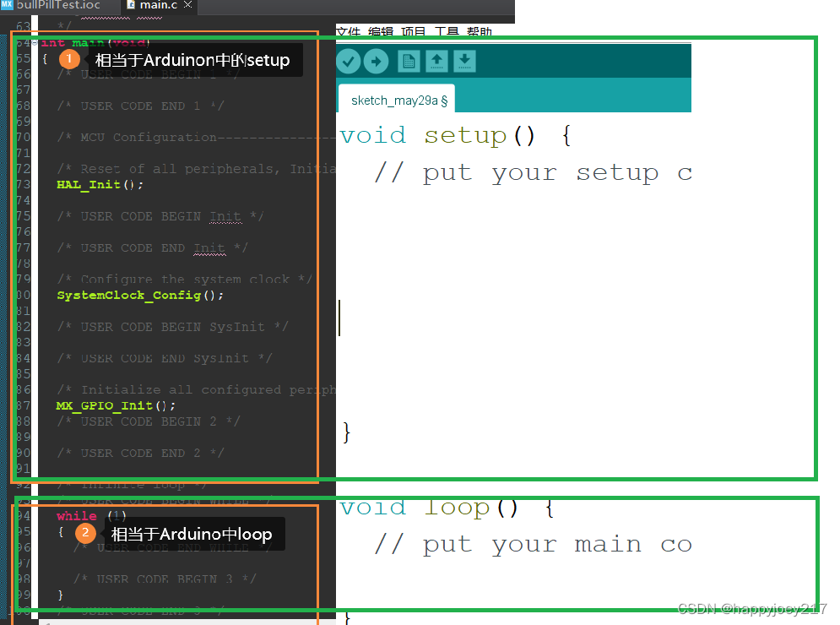Click the '// put your main' comment
Screen dimensions: 840x625
tap(533, 545)
